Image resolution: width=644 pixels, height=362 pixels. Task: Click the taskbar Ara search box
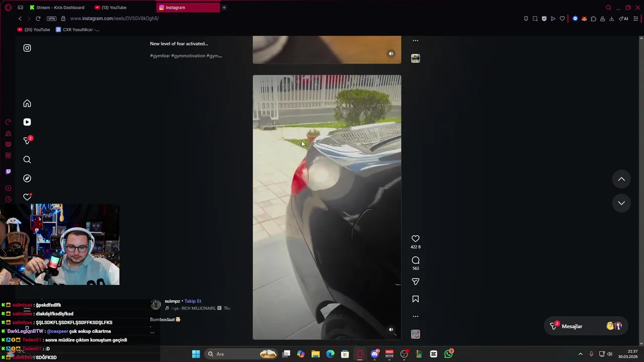(242, 354)
